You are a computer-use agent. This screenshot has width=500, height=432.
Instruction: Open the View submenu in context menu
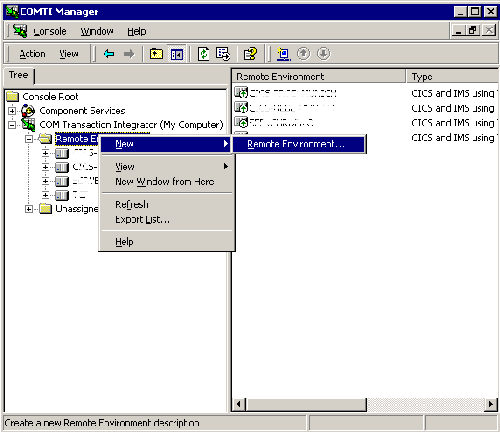pyautogui.click(x=166, y=166)
